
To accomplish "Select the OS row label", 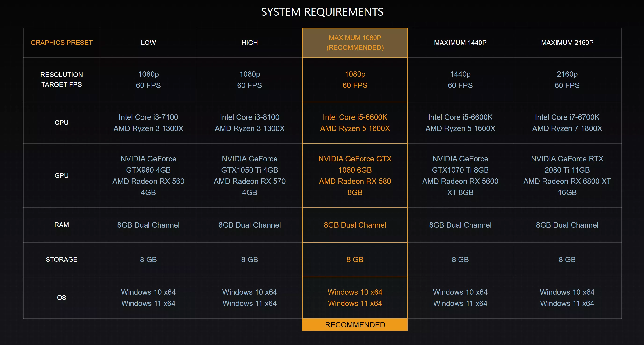I will pyautogui.click(x=62, y=298).
